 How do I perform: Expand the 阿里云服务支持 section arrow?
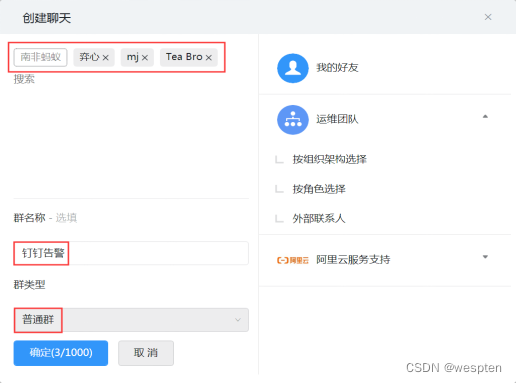(485, 257)
